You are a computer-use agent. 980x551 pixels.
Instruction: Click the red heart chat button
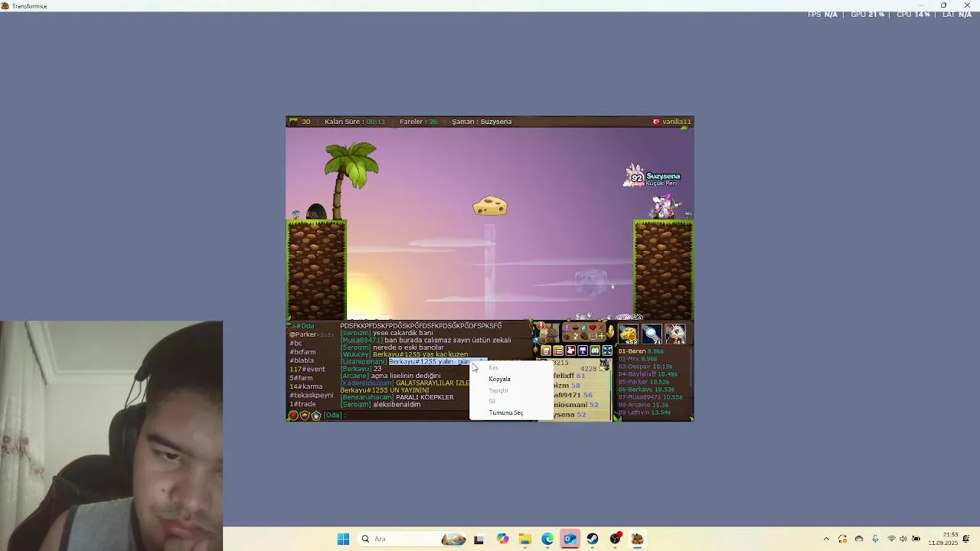click(293, 416)
